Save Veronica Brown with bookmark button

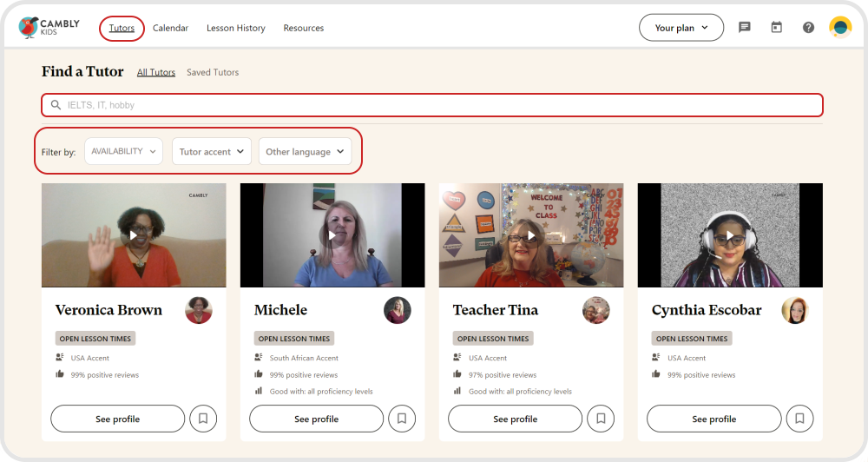[203, 419]
